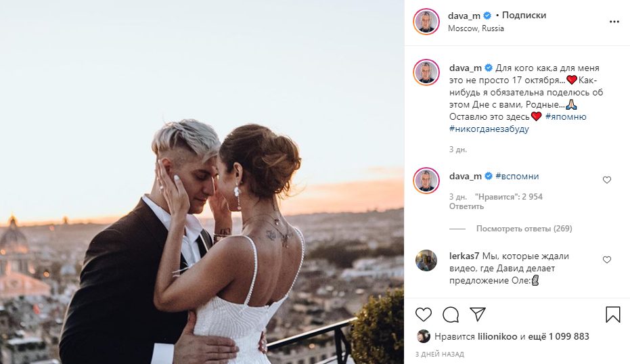Open the Moscow, Russia location link
The height and width of the screenshot is (364, 630).
click(x=476, y=28)
